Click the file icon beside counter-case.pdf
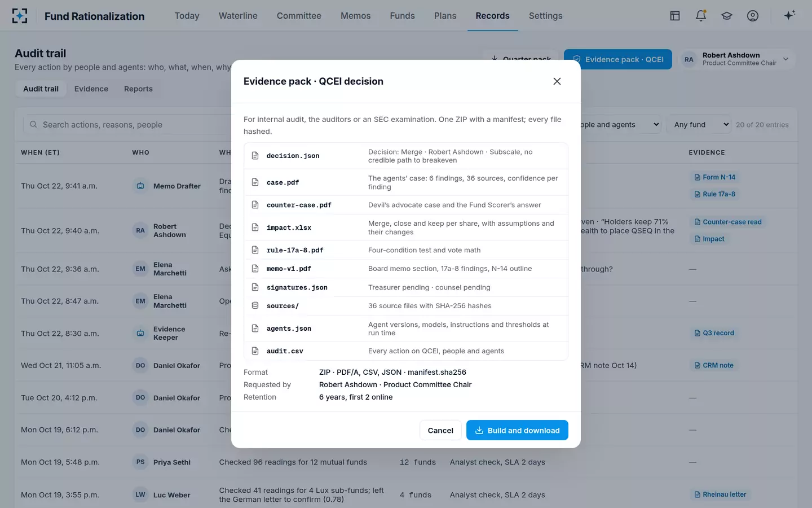The width and height of the screenshot is (812, 508). tap(255, 205)
